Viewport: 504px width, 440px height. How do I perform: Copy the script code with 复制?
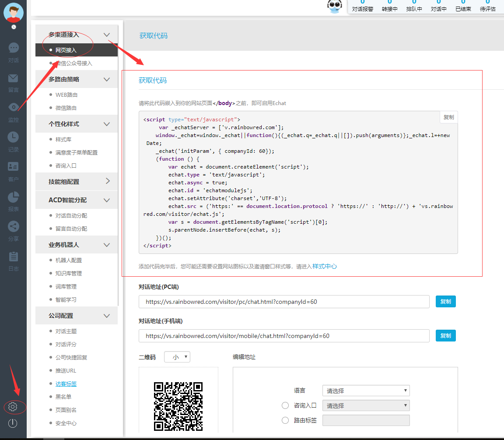pos(449,117)
